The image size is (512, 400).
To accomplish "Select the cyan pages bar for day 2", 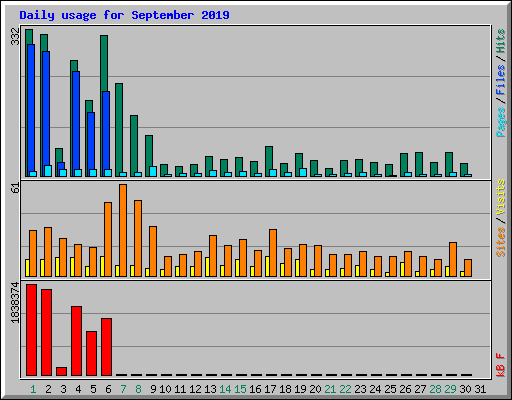I will tap(48, 171).
